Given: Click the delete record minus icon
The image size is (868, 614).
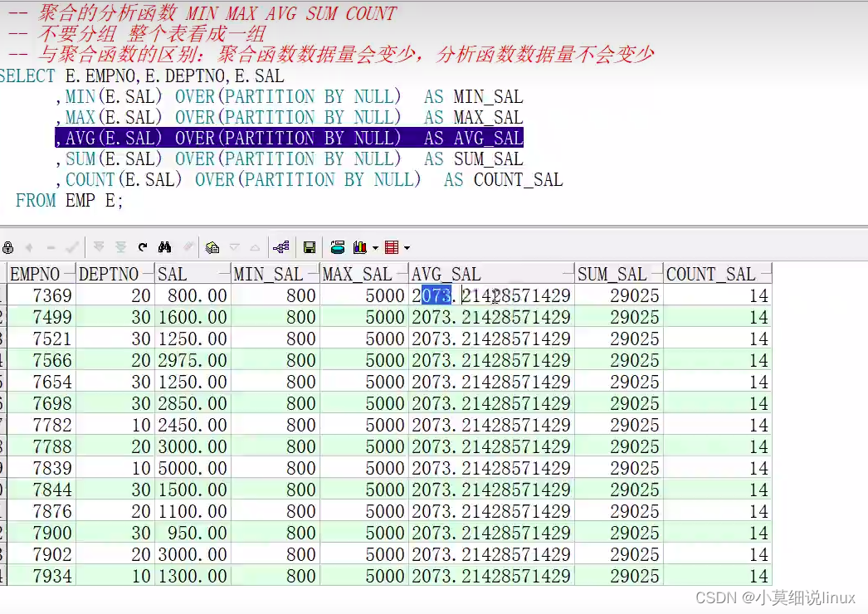Looking at the screenshot, I should [51, 247].
